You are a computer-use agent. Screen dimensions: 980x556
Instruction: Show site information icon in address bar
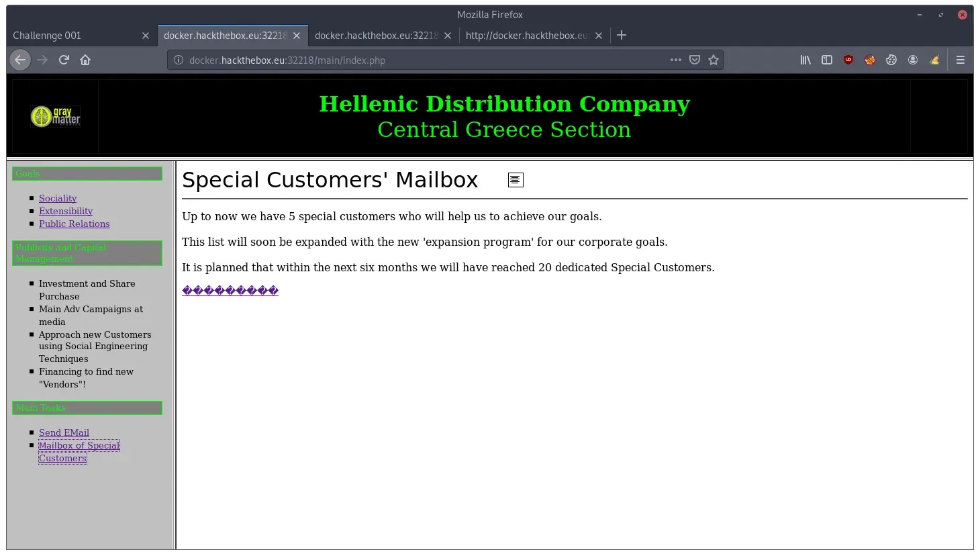click(x=179, y=60)
